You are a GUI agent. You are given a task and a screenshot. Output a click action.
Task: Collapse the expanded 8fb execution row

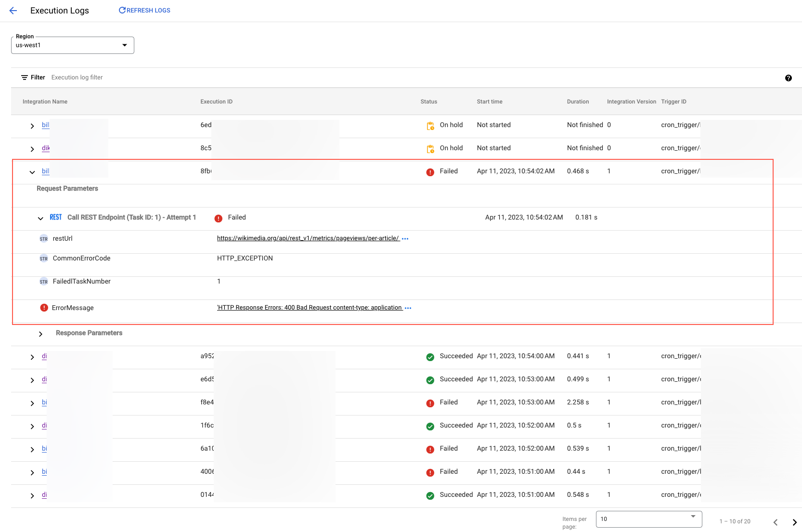point(32,172)
